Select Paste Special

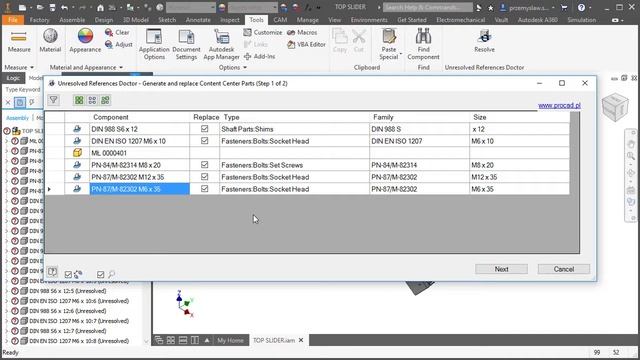tap(389, 44)
